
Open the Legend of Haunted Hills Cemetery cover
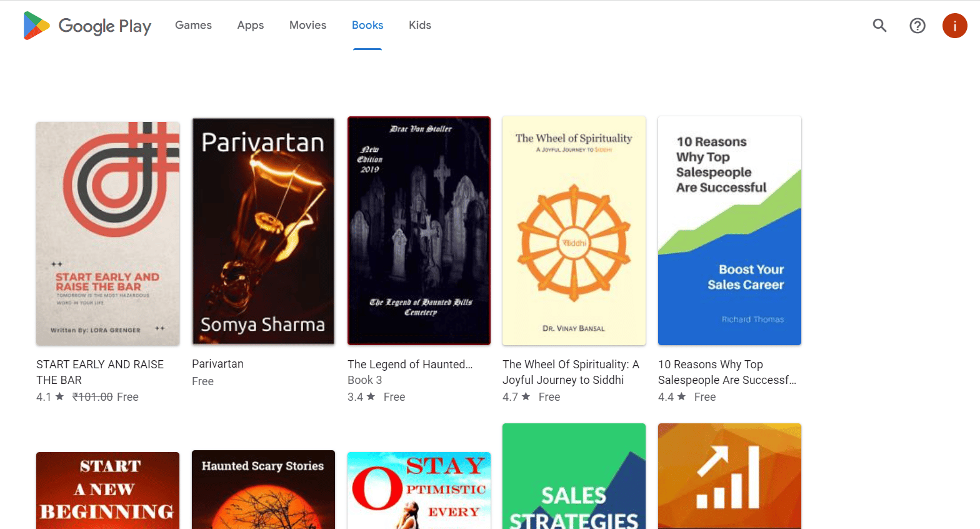(x=419, y=231)
